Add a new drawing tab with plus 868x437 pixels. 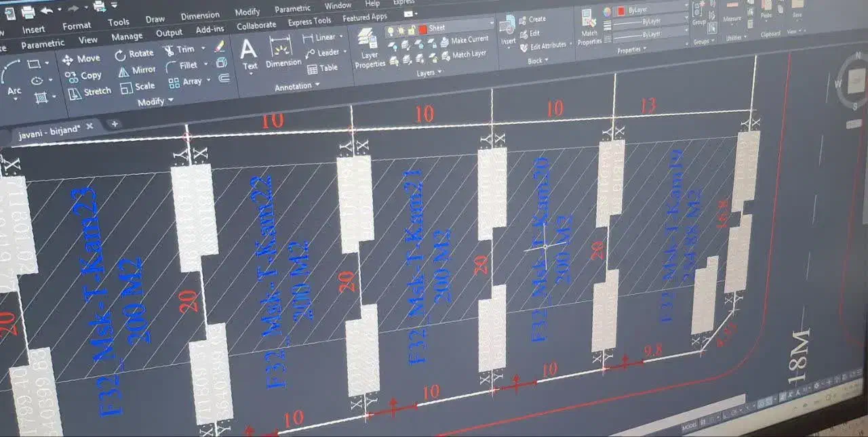(115, 123)
